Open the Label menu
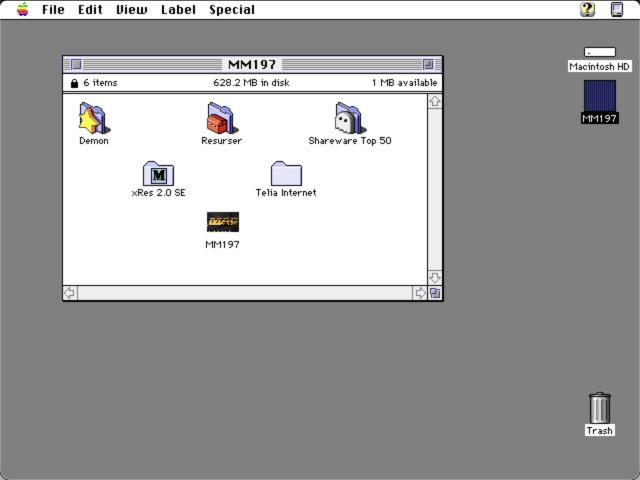640x480 pixels. [178, 9]
